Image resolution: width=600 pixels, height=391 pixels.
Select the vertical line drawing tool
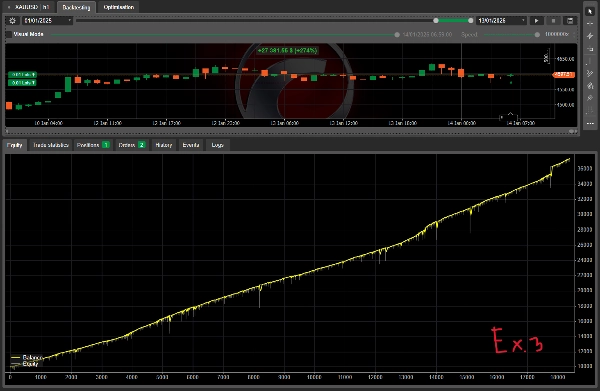coord(590,61)
